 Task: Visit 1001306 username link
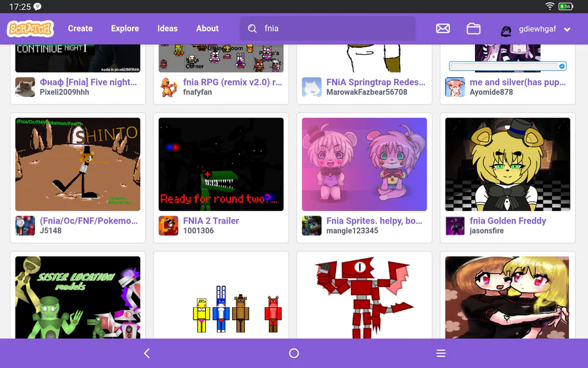pos(199,231)
